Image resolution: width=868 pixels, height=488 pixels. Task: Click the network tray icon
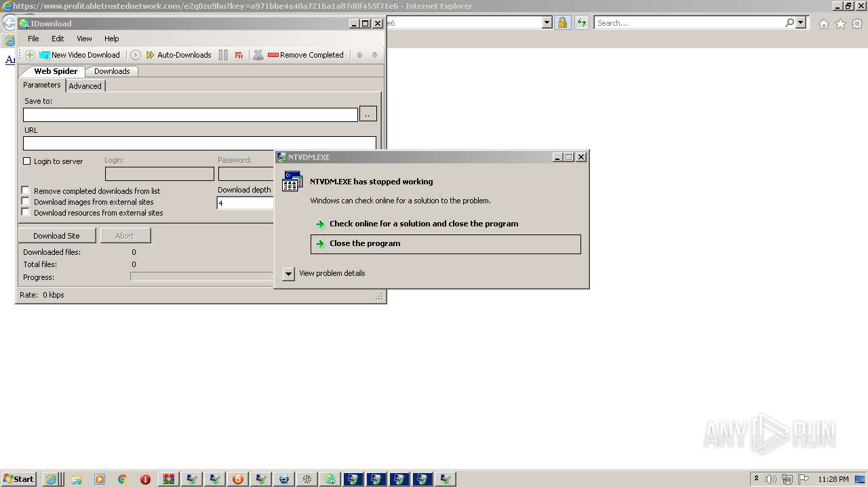point(787,479)
